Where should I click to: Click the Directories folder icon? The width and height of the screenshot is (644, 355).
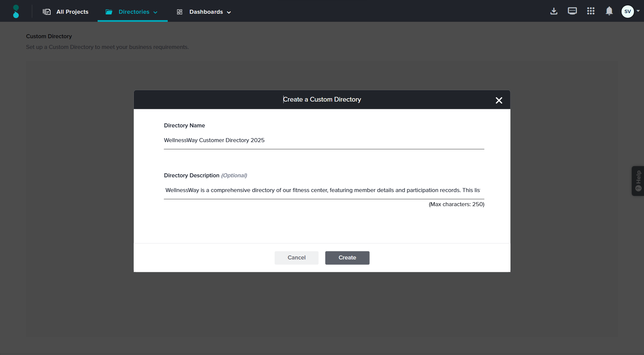point(109,12)
